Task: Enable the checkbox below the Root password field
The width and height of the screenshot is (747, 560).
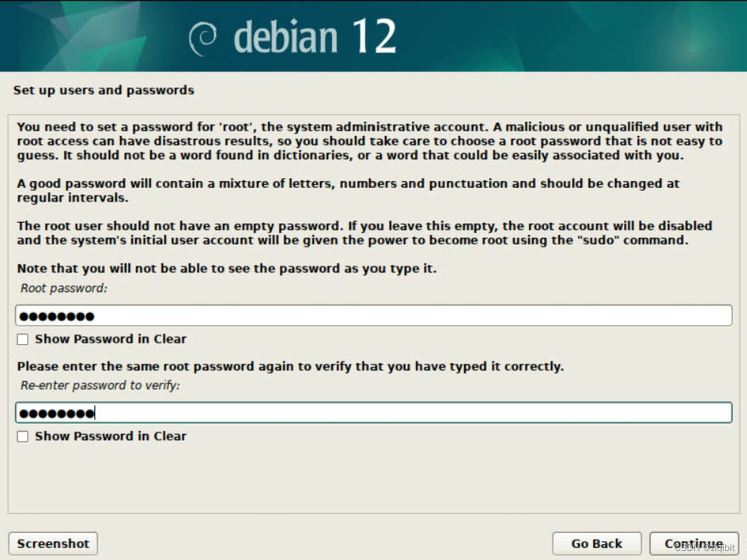Action: click(x=23, y=340)
